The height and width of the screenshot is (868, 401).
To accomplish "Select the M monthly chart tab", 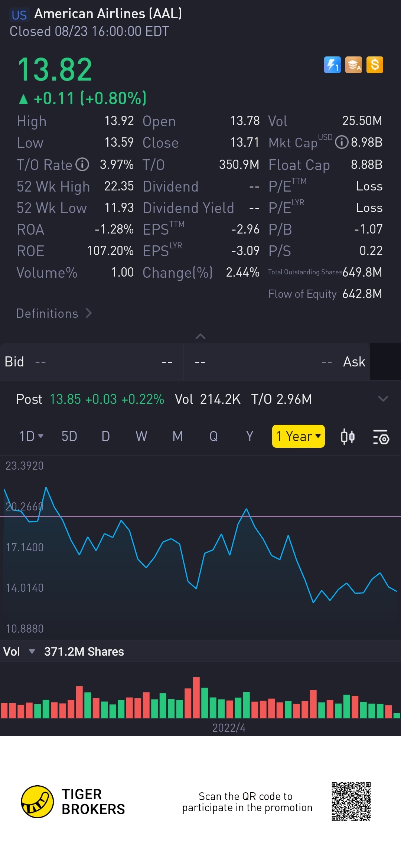I will point(177,436).
